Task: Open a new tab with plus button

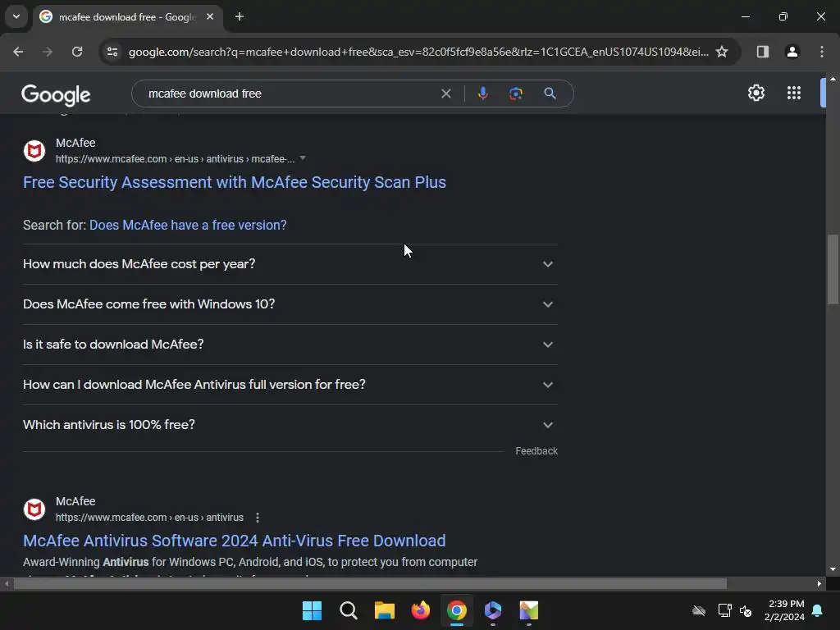Action: [x=240, y=16]
